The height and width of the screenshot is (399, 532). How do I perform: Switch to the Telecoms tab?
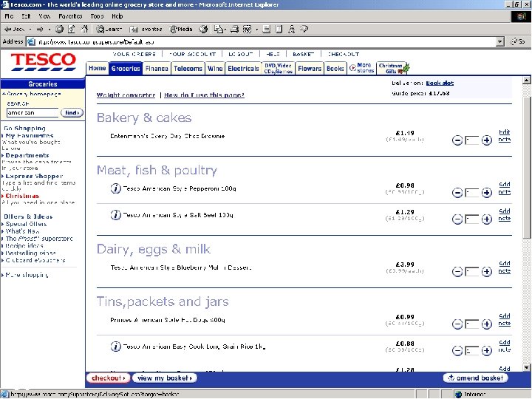[x=188, y=69]
